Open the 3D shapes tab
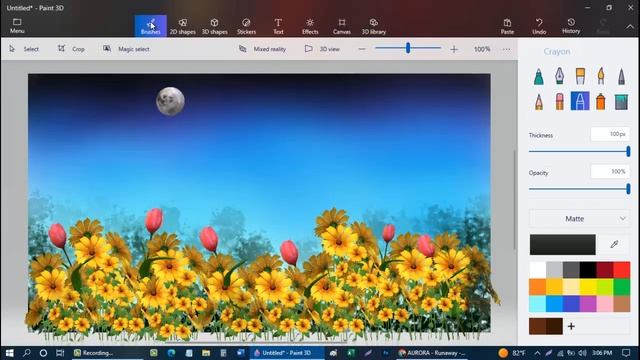640x360 pixels. 214,26
